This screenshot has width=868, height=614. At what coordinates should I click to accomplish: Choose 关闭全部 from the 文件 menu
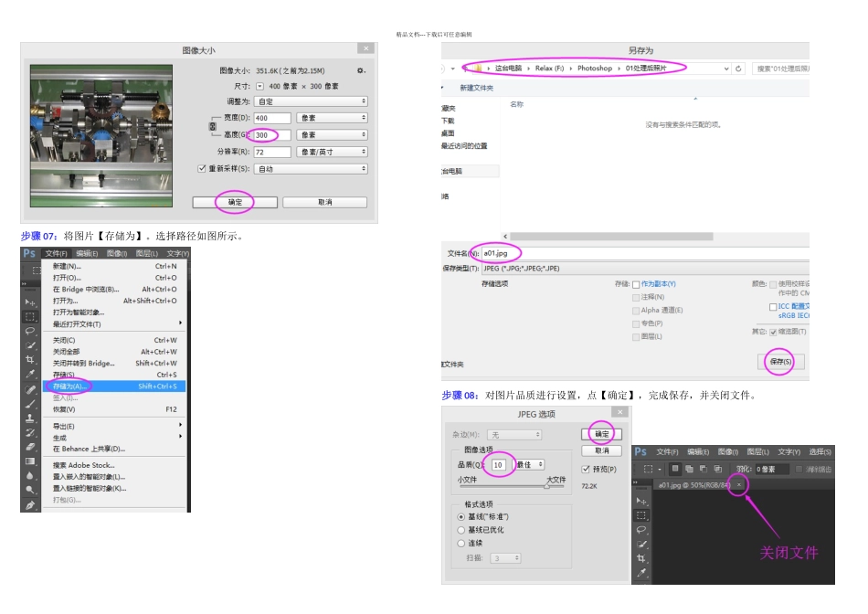(114, 352)
